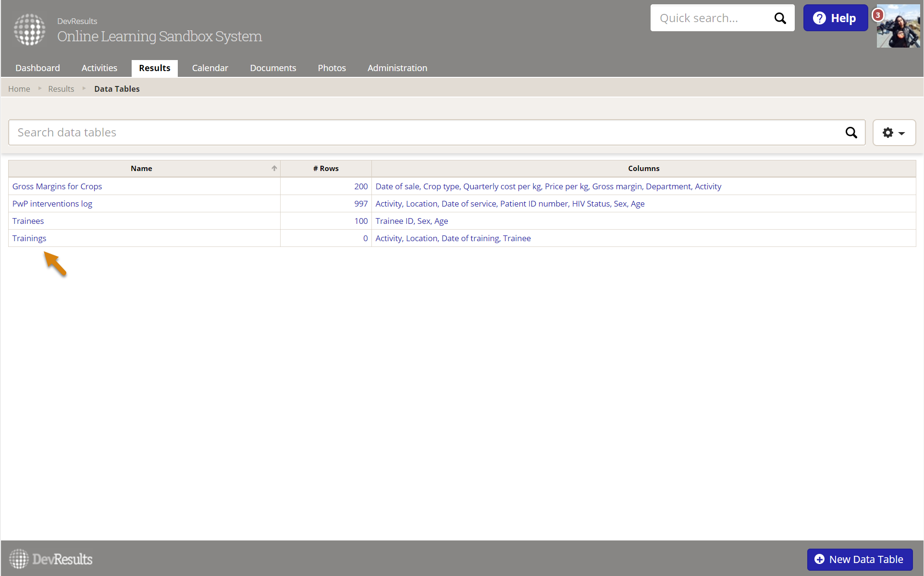Open the PwP interventions log table
This screenshot has width=924, height=576.
tap(52, 204)
